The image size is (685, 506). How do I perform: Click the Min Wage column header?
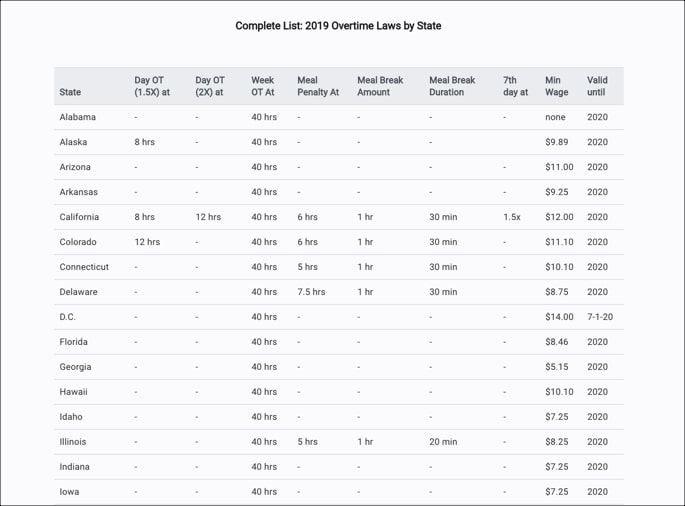(556, 86)
